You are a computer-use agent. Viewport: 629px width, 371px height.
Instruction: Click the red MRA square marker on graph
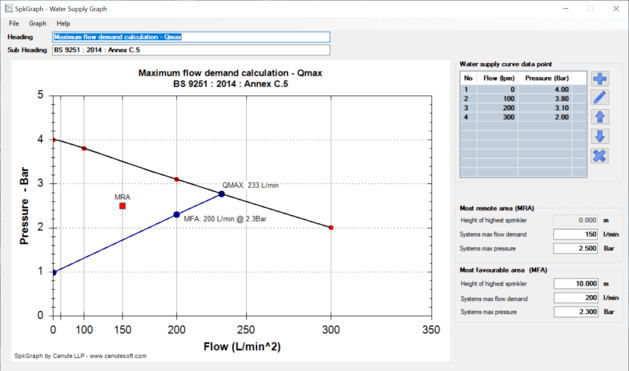point(122,206)
